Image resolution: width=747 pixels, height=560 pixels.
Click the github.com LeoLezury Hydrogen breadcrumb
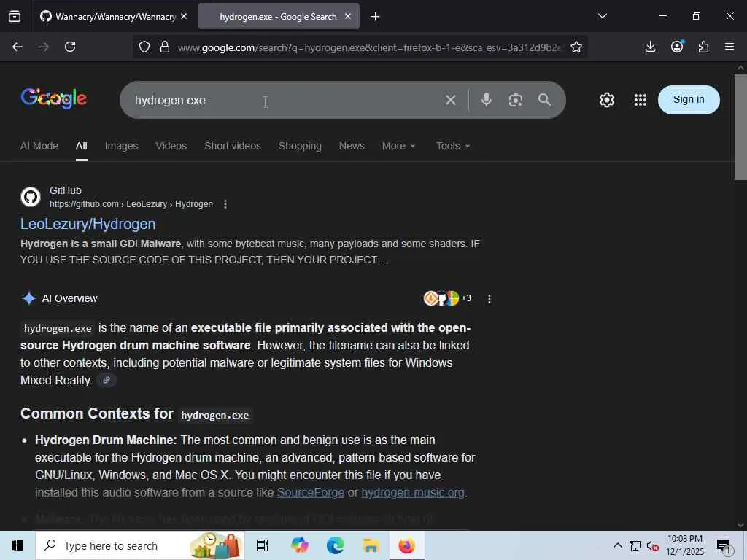(x=131, y=204)
